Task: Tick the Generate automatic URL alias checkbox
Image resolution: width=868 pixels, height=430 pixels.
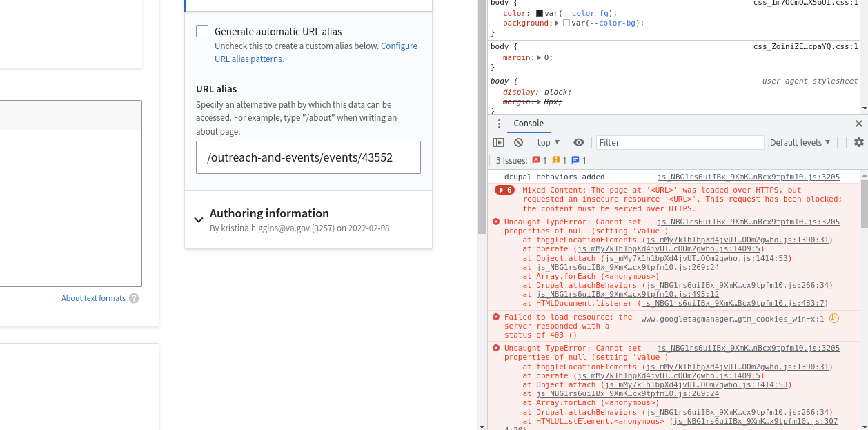Action: click(x=202, y=31)
